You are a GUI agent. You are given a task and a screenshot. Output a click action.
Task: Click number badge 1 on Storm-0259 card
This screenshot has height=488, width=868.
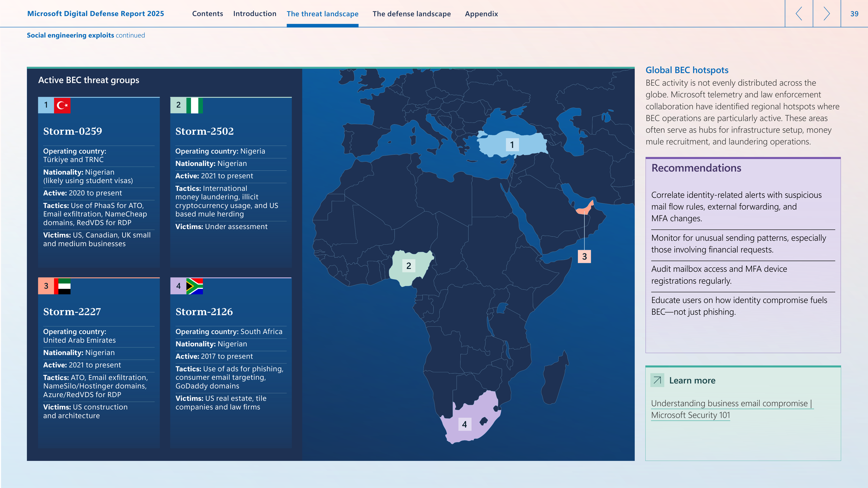[46, 105]
